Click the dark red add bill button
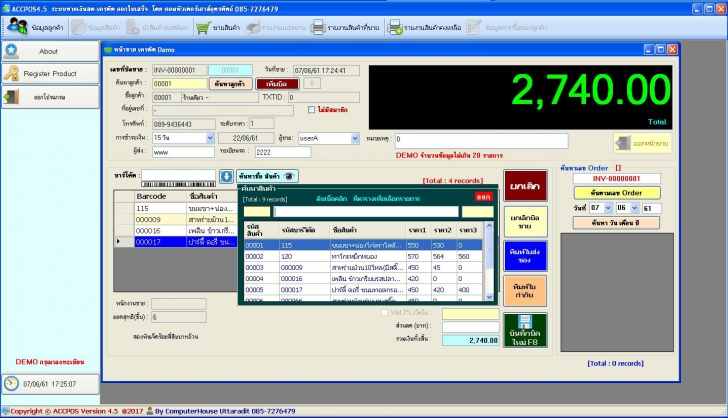The image size is (728, 418). [277, 84]
